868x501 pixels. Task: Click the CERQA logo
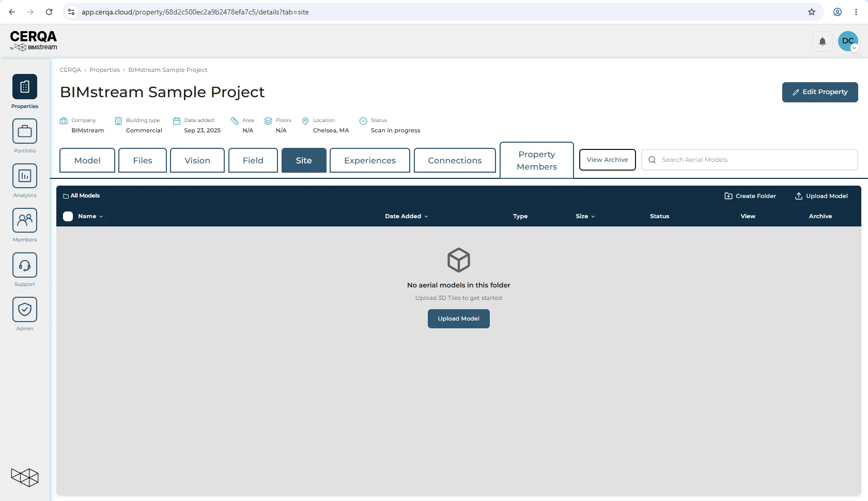coord(34,40)
